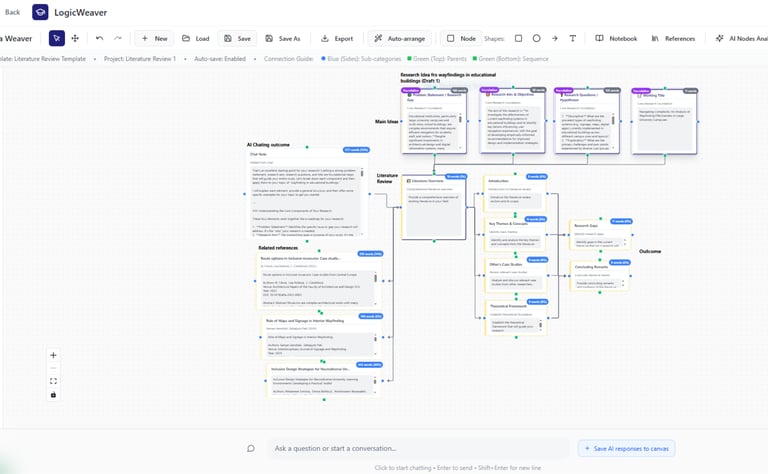Screen dimensions: 768x474
Task: Choose the text shape tool
Action: 573,38
